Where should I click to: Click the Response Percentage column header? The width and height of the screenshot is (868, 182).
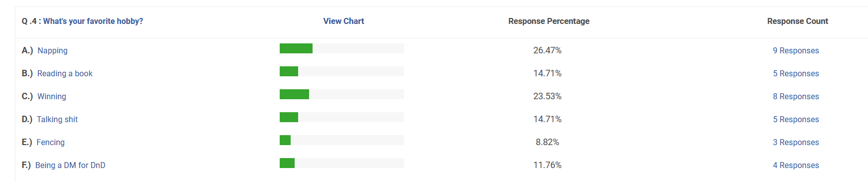click(548, 21)
